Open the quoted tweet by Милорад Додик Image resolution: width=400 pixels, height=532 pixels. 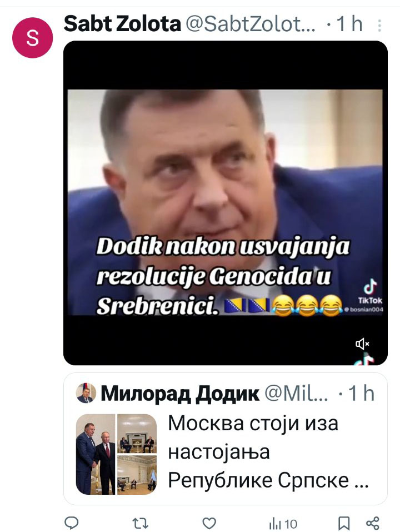226,439
